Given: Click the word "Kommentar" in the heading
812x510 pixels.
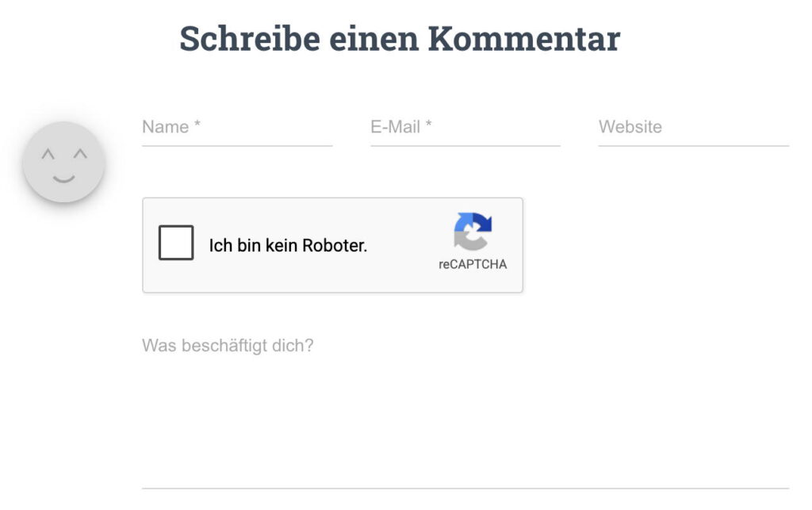Looking at the screenshot, I should (524, 38).
